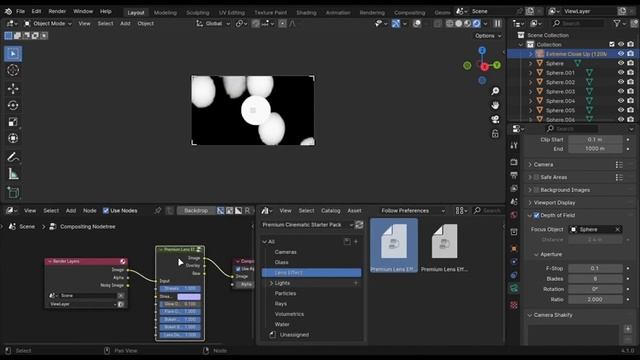Click the new catalog plus icon
This screenshot has height=360, width=640.
pos(356,242)
